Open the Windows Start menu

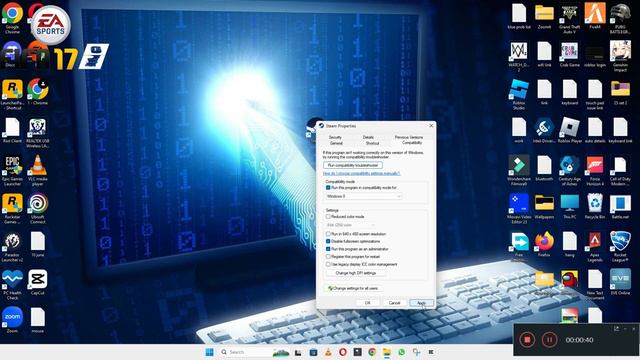click(209, 352)
